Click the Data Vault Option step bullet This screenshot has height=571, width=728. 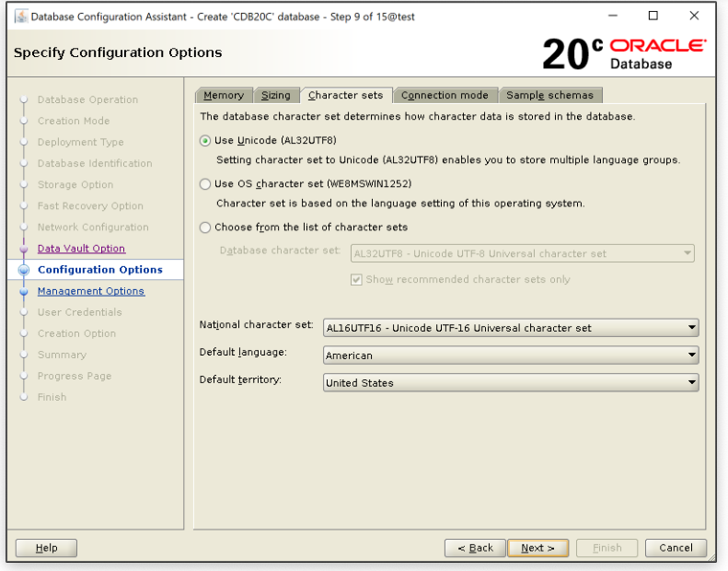coord(23,249)
